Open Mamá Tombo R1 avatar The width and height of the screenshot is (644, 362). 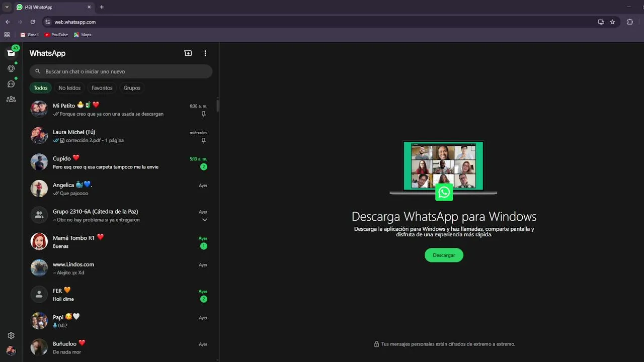point(39,242)
